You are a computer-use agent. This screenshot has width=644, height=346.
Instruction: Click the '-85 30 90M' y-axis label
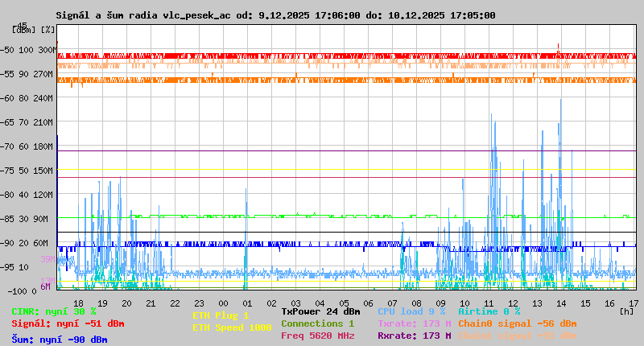tap(24, 219)
